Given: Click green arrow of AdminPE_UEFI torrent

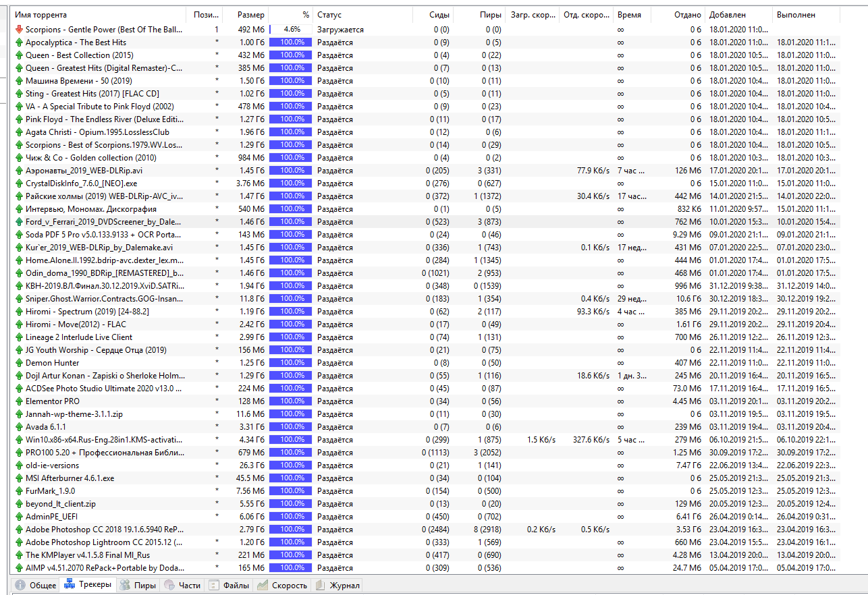Looking at the screenshot, I should (x=19, y=517).
